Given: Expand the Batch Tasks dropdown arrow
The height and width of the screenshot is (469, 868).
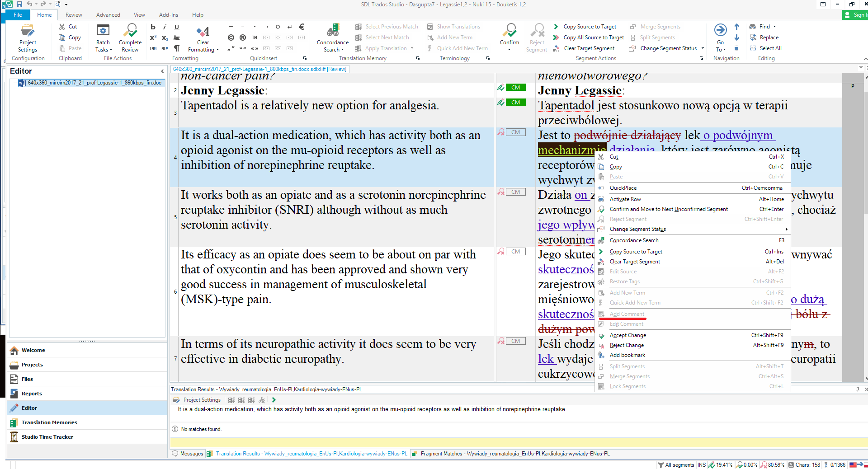Looking at the screenshot, I should coord(111,50).
